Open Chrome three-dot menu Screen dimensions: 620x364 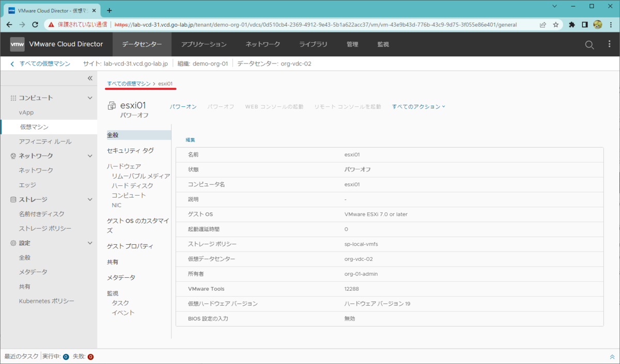[x=610, y=24]
